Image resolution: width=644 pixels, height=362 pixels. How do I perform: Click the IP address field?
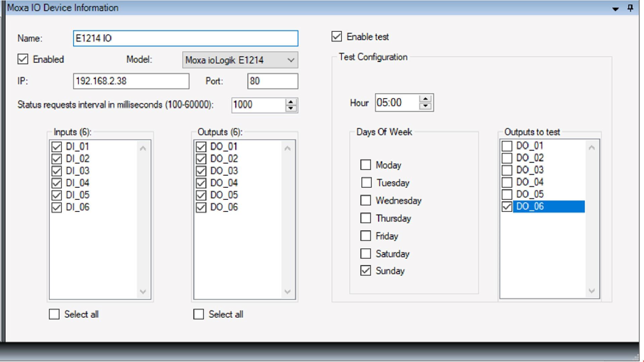pos(131,81)
